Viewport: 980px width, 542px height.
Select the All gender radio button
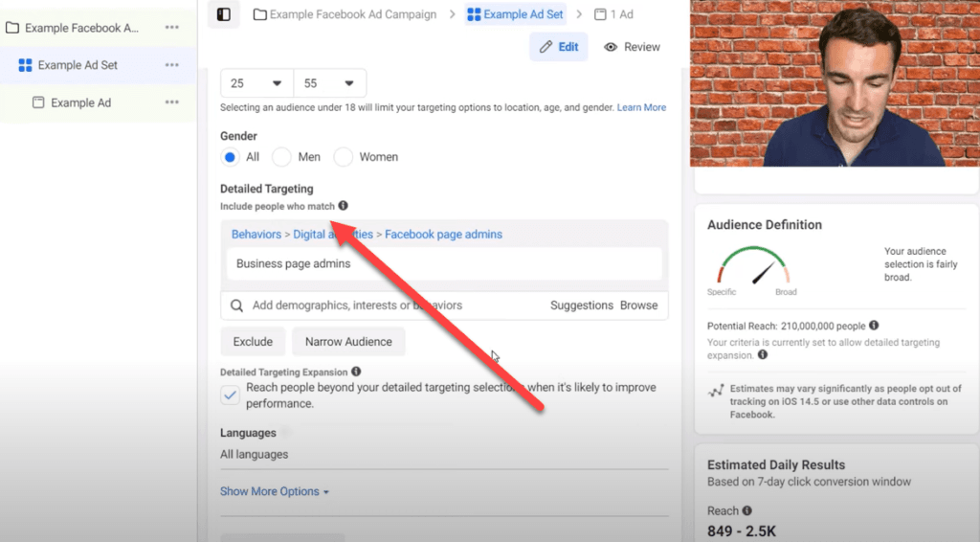point(230,157)
